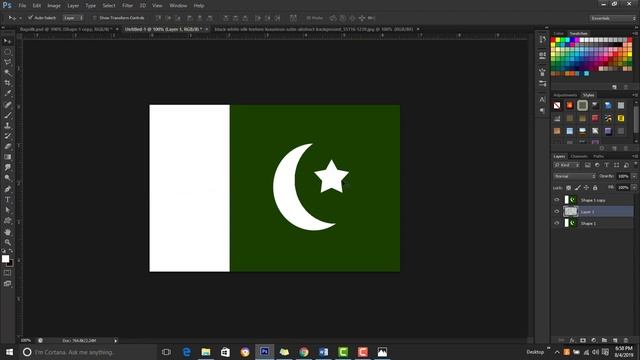Select the Move tool in the toolbox
640x360 pixels.
pos(7,41)
